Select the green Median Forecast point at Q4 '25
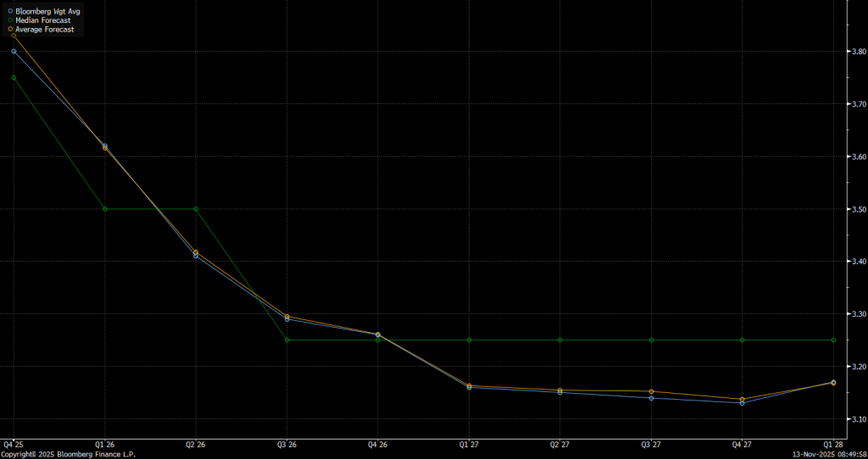Screen dimensions: 868x459 click(14, 78)
